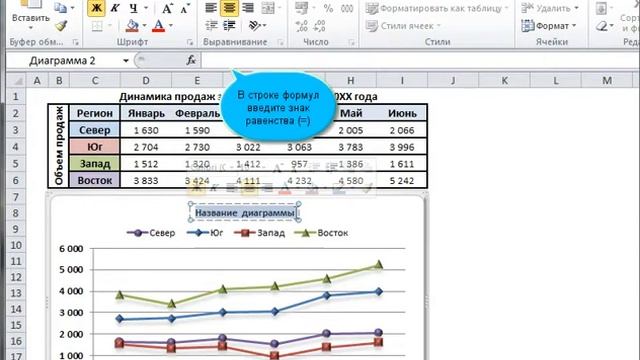
Task: Open Буфер обмена dialog launcher
Action: 76,42
